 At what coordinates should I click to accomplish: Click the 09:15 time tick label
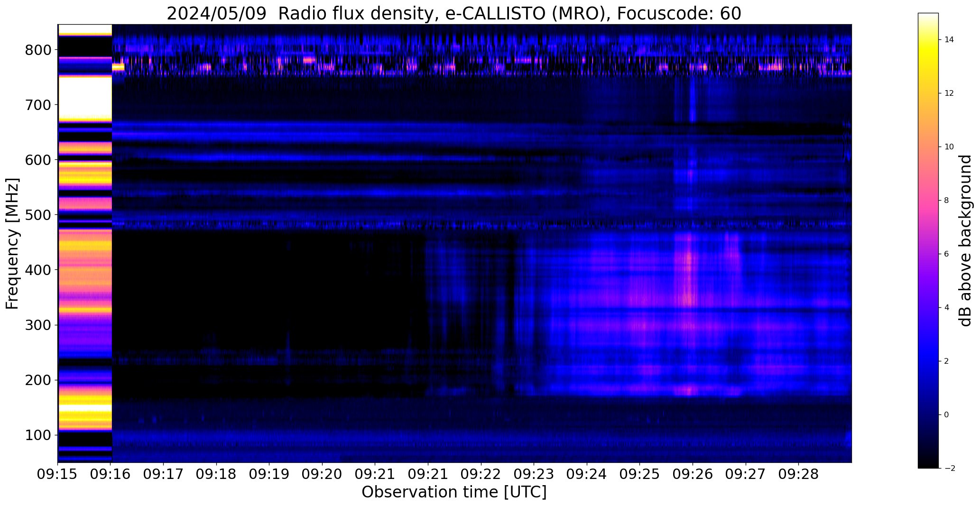click(58, 475)
